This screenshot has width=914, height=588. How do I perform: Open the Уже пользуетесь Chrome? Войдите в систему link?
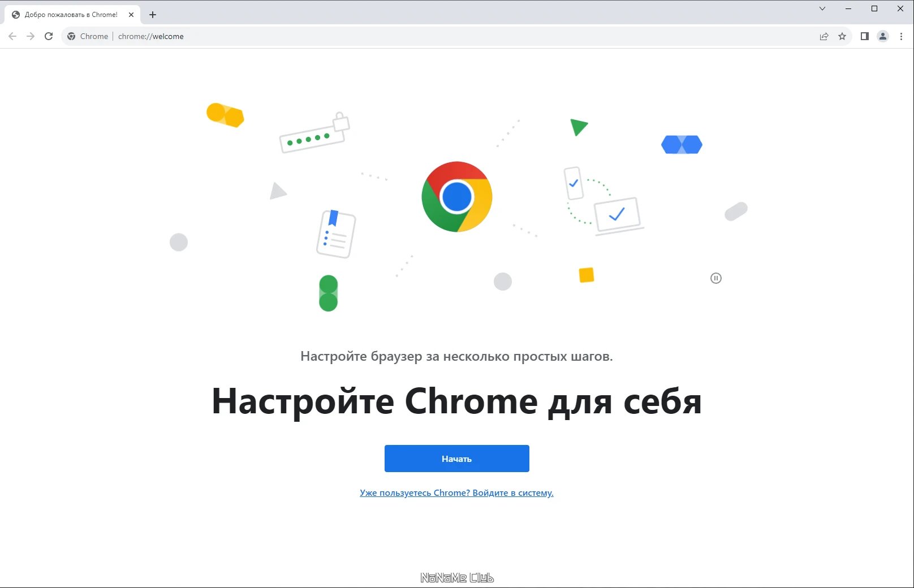click(457, 493)
